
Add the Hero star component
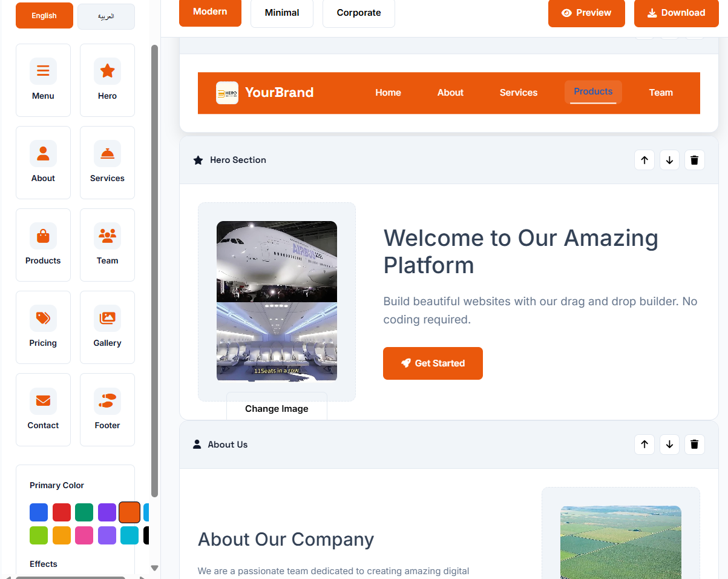pyautogui.click(x=107, y=80)
